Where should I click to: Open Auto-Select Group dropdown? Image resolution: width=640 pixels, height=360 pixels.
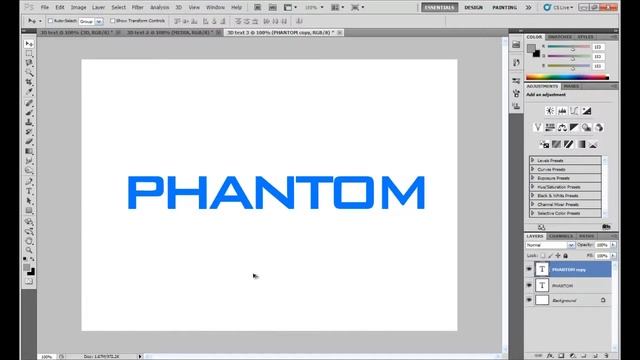pyautogui.click(x=91, y=21)
